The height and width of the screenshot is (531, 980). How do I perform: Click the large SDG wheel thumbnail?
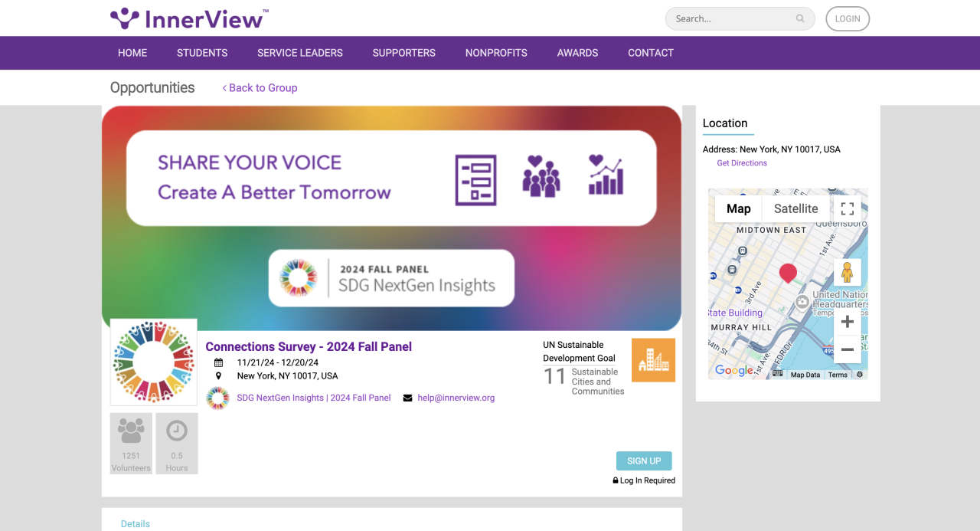click(153, 362)
